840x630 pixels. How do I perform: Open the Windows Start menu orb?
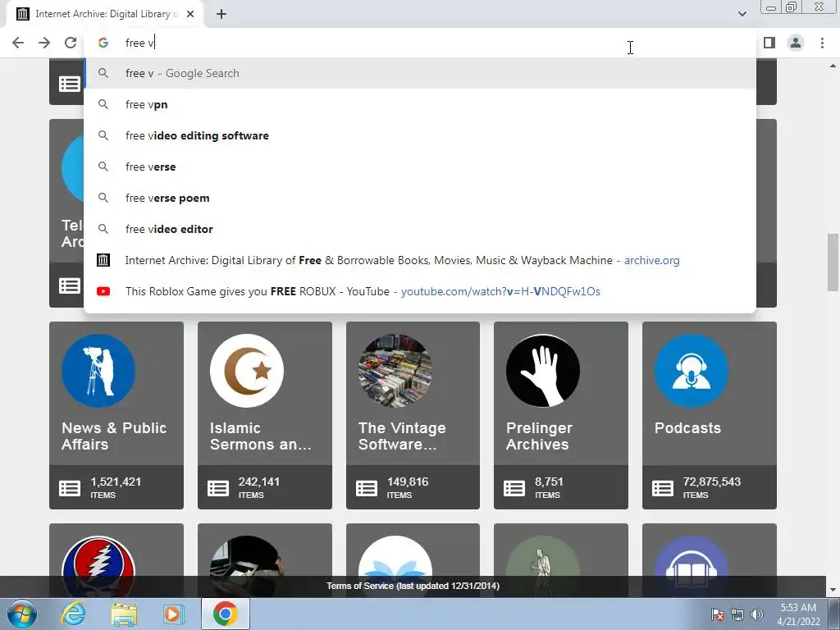(x=22, y=614)
